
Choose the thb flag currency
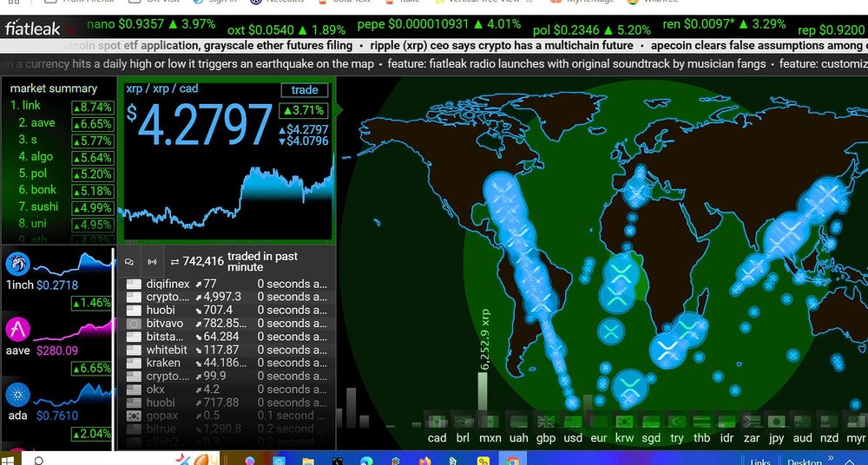pos(701,422)
